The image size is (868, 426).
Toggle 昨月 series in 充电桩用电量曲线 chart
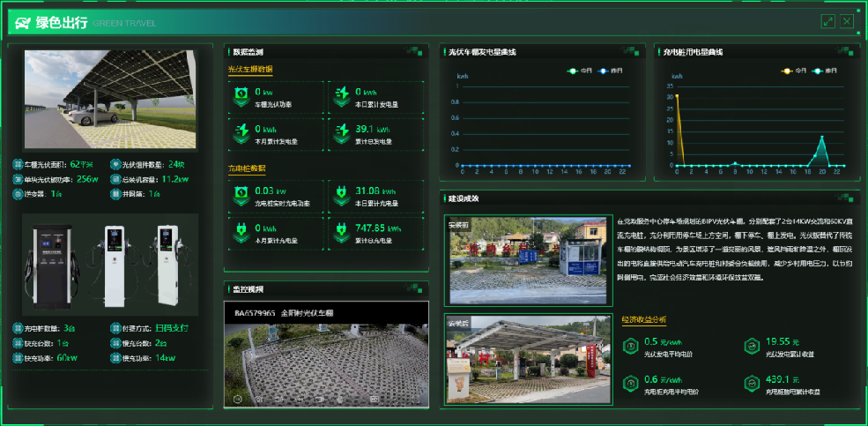[826, 71]
